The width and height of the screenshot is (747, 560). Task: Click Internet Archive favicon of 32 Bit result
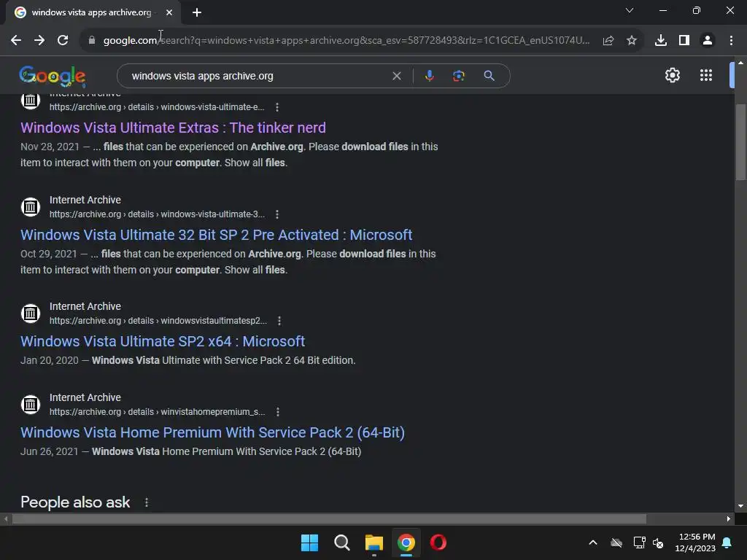31,207
